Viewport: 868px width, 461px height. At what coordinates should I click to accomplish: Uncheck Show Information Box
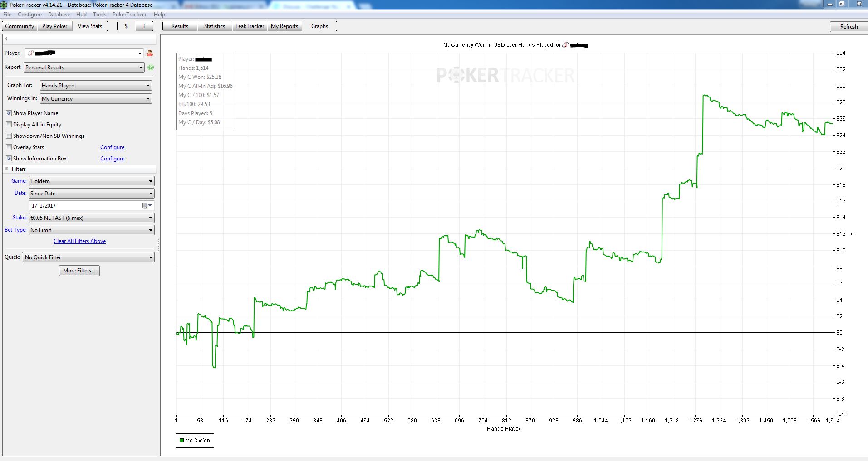click(x=9, y=159)
